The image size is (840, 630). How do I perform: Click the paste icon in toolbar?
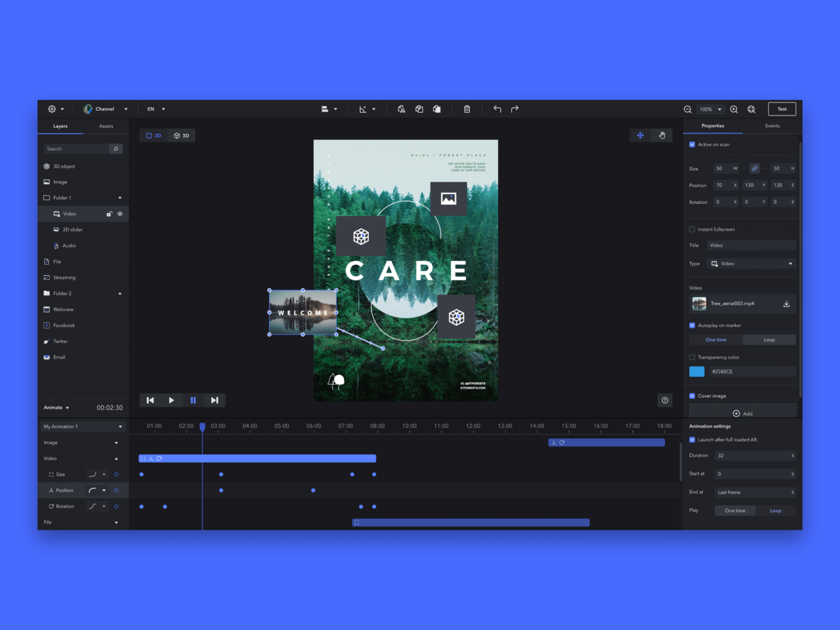[437, 109]
